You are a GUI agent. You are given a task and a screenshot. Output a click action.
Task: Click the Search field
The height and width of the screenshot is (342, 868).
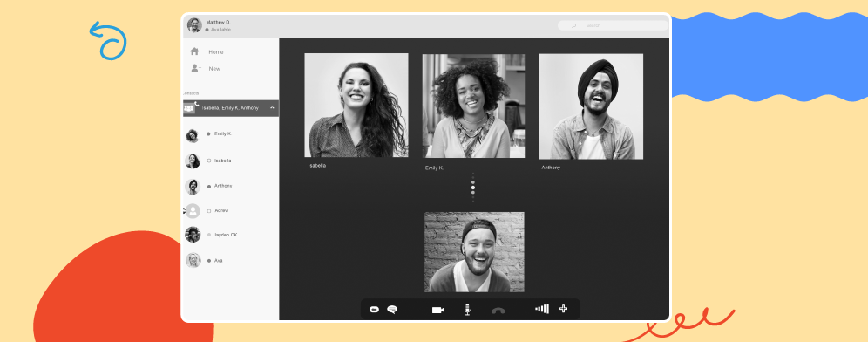click(x=613, y=25)
